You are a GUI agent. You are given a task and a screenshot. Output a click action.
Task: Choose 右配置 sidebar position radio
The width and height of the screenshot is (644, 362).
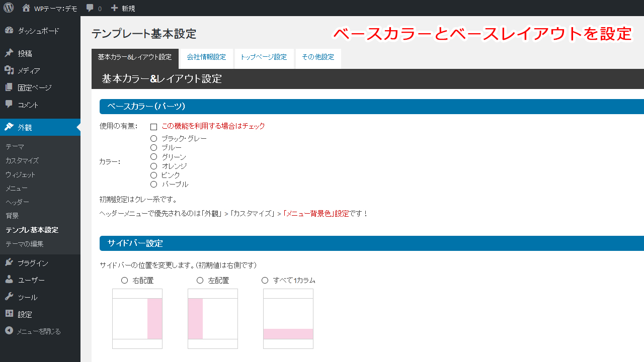[x=125, y=280]
